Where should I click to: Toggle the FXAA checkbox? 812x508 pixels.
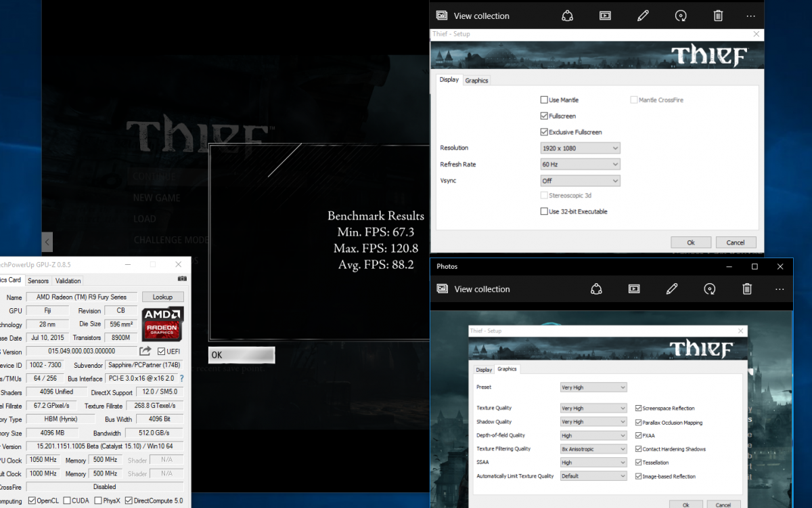[x=639, y=436]
